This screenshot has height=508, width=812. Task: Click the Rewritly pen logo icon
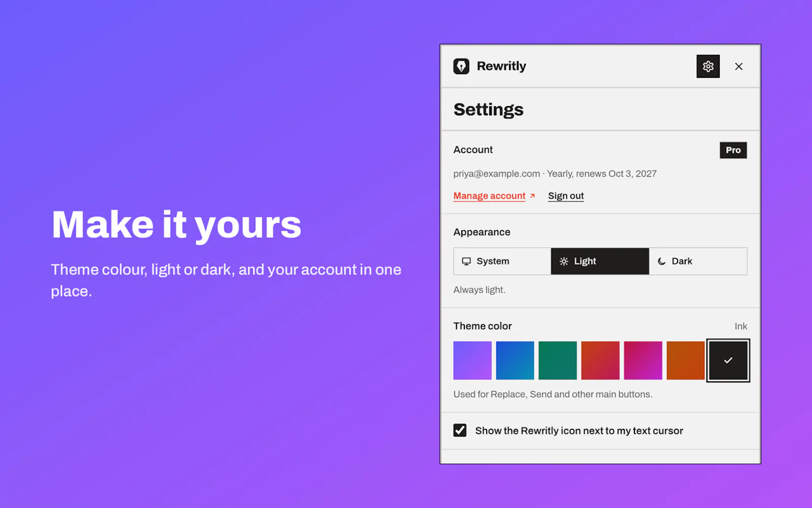click(461, 66)
